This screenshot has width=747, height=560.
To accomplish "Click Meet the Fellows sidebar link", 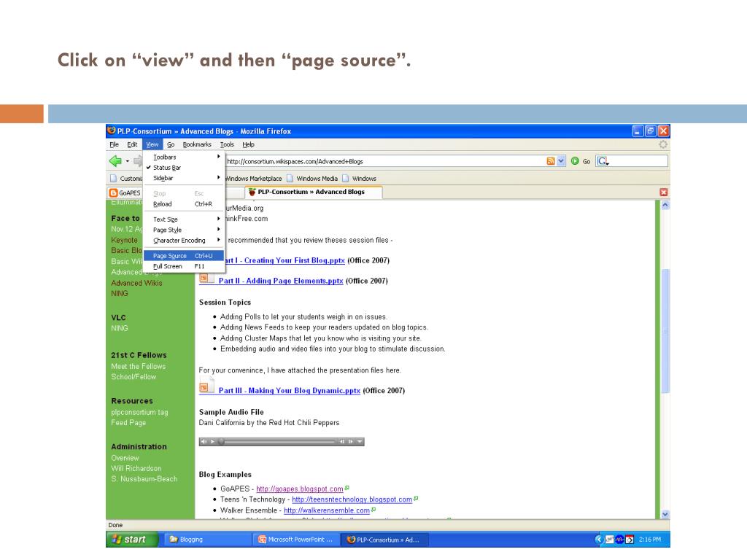I will (x=139, y=366).
